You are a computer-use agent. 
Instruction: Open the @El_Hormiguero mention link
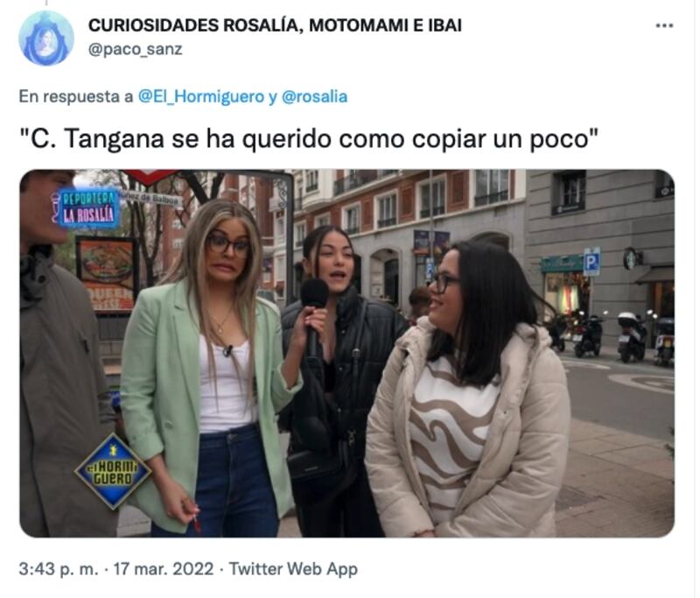(201, 97)
